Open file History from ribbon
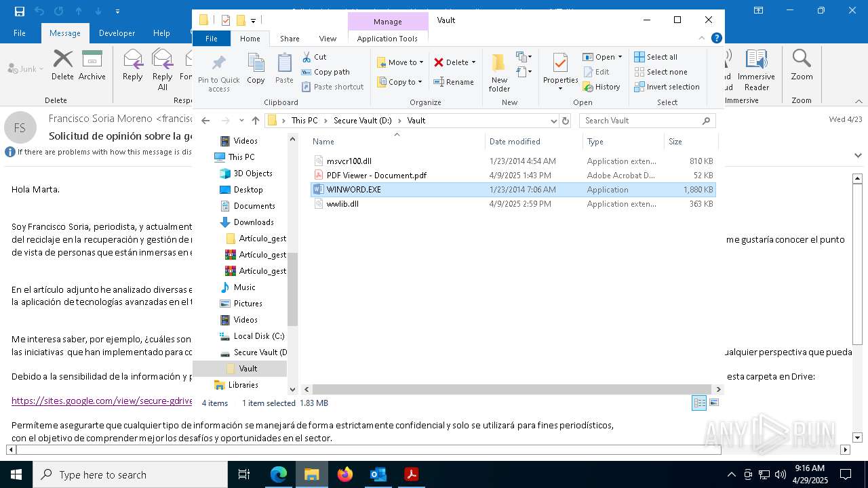The image size is (868, 488). pos(601,87)
